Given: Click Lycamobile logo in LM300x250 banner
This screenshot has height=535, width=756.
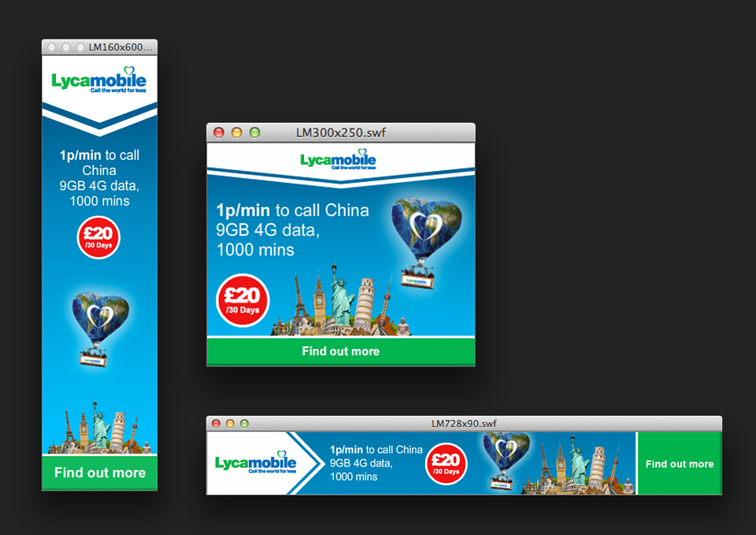Looking at the screenshot, I should (x=338, y=159).
